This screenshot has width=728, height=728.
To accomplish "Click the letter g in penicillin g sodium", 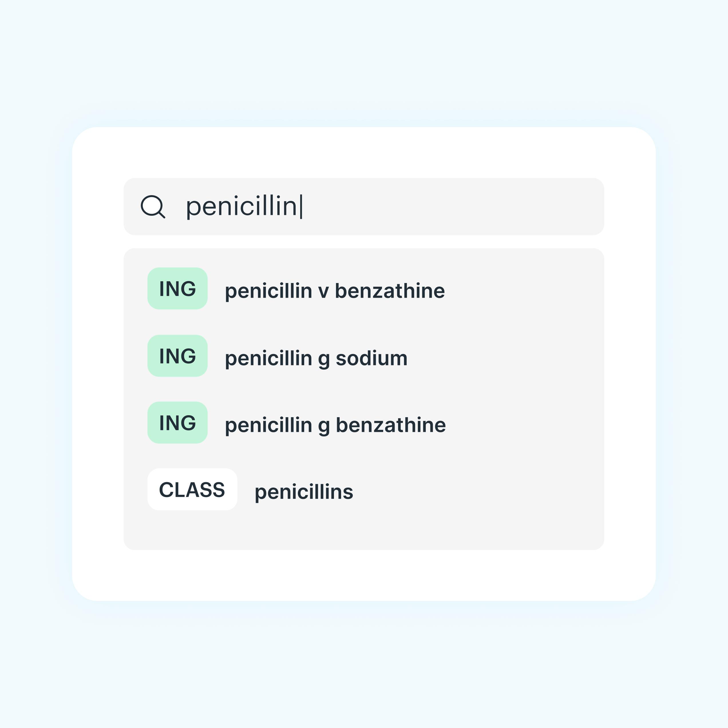I will [324, 359].
